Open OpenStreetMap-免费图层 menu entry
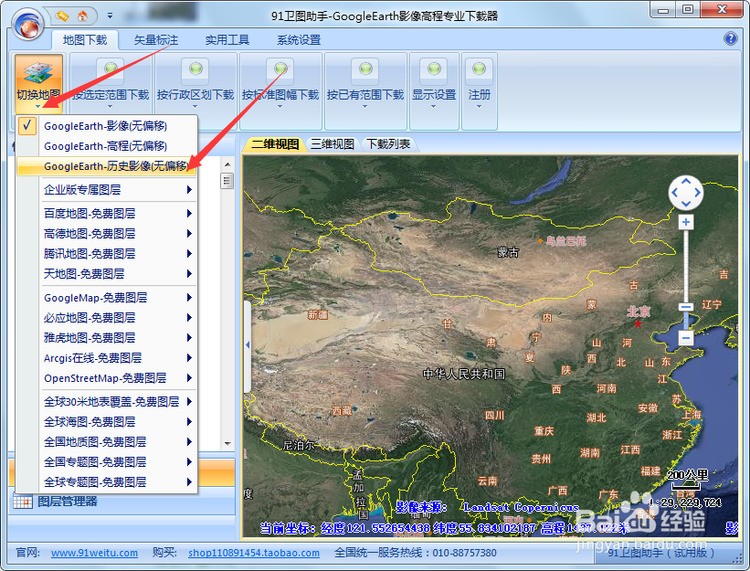Image resolution: width=750 pixels, height=571 pixels. point(107,378)
